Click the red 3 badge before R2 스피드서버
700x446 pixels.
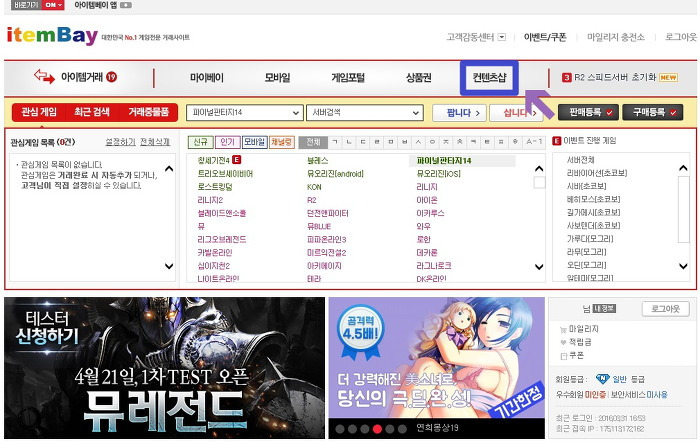(x=567, y=77)
